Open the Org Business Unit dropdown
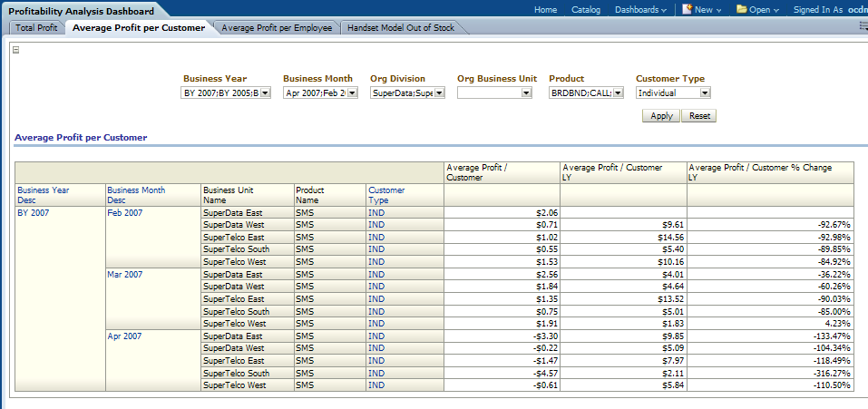The height and width of the screenshot is (409, 868). pyautogui.click(x=526, y=93)
